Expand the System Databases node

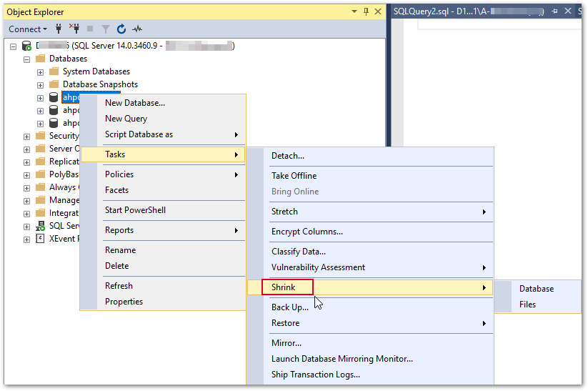coord(40,72)
